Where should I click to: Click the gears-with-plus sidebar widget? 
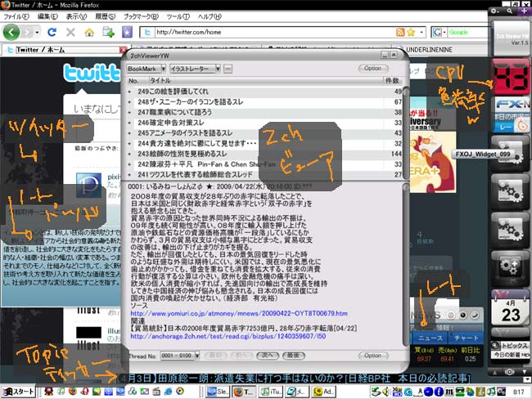(510, 268)
